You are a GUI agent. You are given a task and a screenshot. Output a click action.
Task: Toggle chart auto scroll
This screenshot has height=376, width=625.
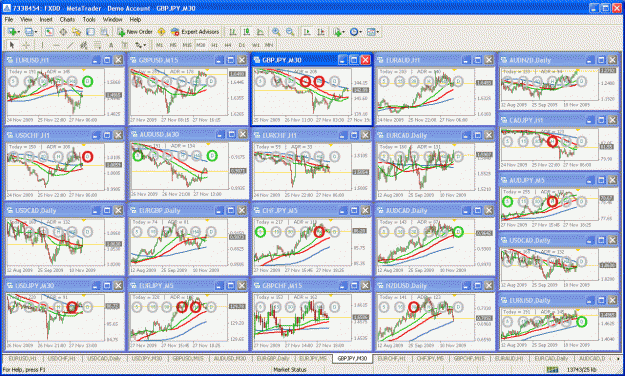tap(307, 32)
